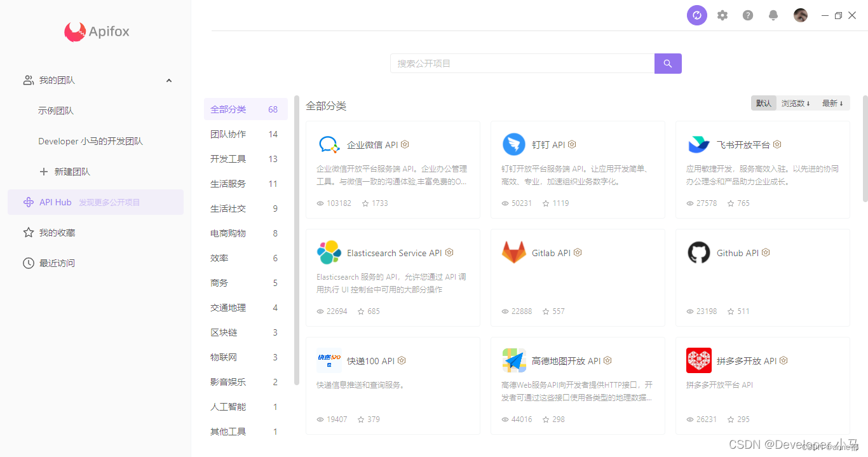868x457 pixels.
Task: Select the 全部分类 category
Action: [245, 109]
